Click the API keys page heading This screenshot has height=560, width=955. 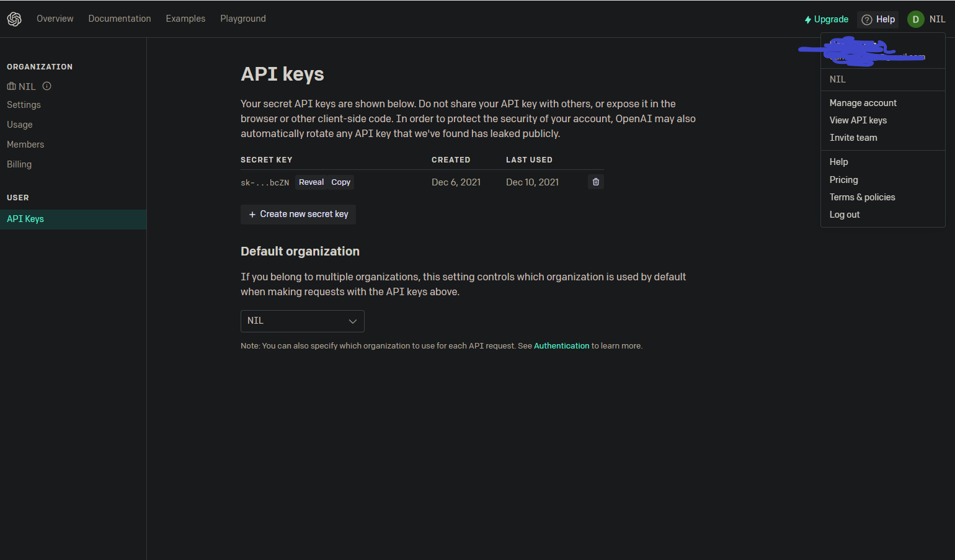coord(282,74)
